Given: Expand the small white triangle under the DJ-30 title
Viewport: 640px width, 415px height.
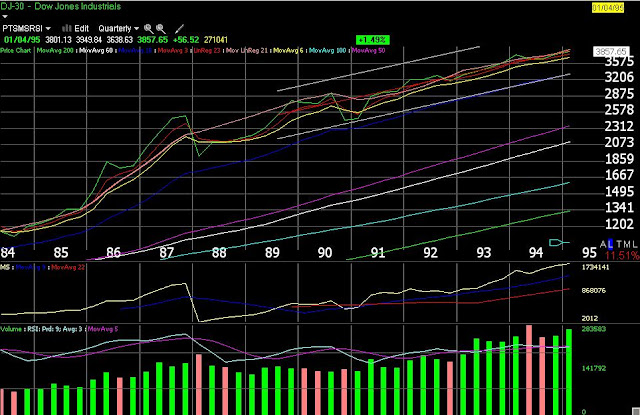Looking at the screenshot, I should pos(4,17).
